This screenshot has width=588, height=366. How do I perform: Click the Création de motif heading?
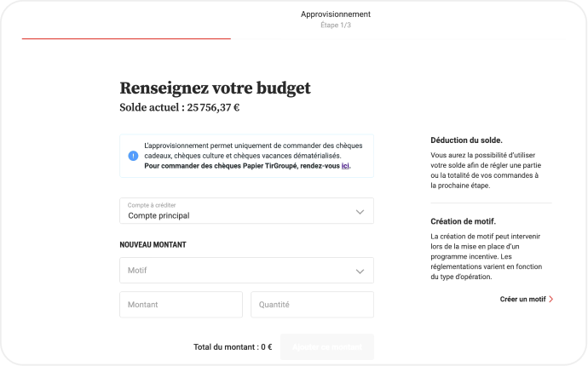pos(463,221)
